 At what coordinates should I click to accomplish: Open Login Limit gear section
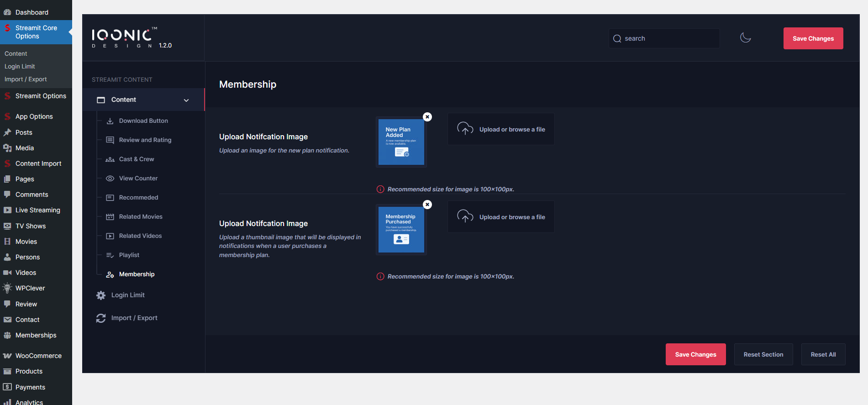pyautogui.click(x=127, y=295)
